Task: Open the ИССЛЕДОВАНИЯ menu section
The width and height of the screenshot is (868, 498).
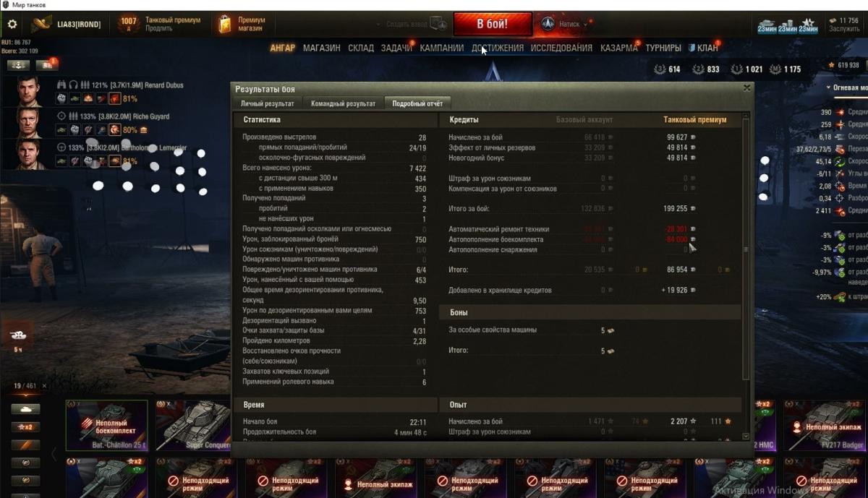Action: point(561,48)
